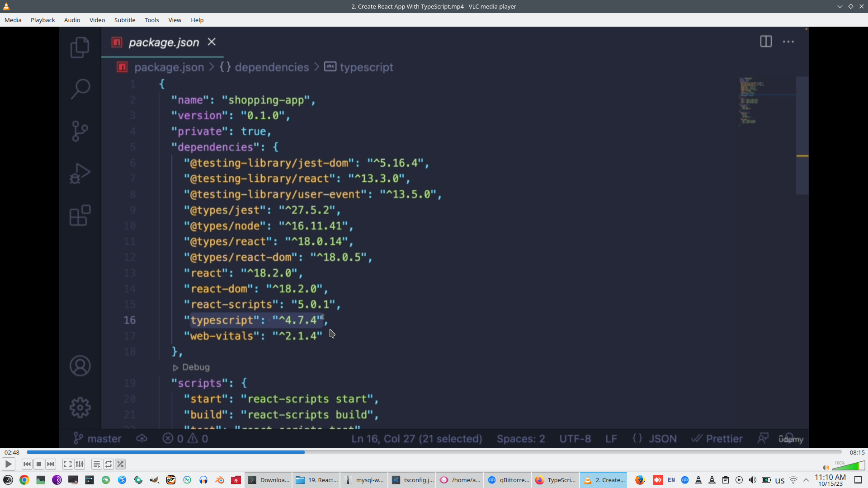Click the Stop playback button

tap(39, 464)
